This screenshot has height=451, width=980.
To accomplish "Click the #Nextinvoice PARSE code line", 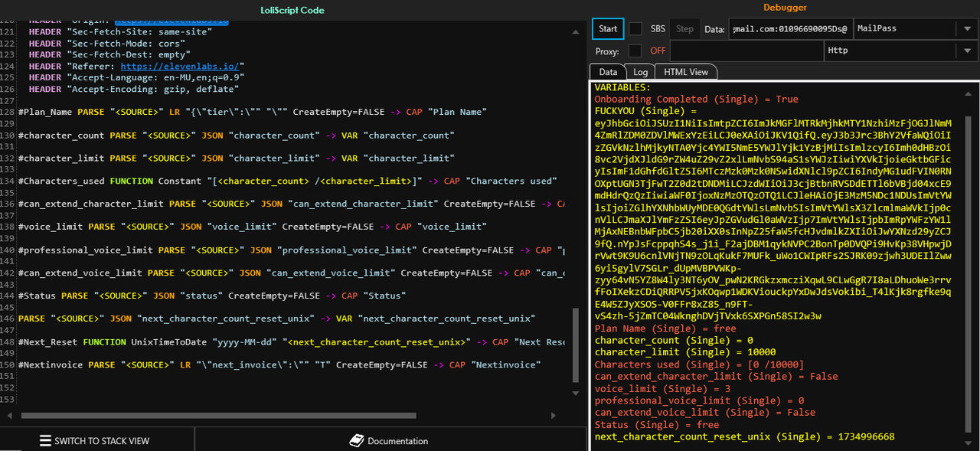I will tap(279, 364).
